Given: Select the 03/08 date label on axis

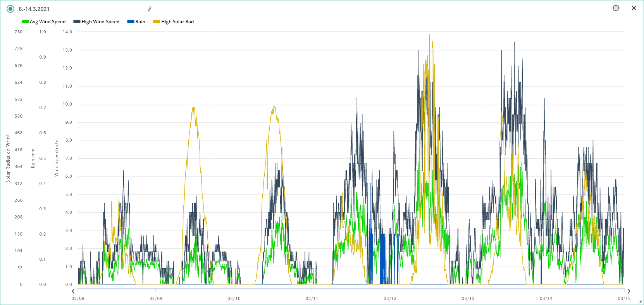Looking at the screenshot, I should (x=78, y=298).
